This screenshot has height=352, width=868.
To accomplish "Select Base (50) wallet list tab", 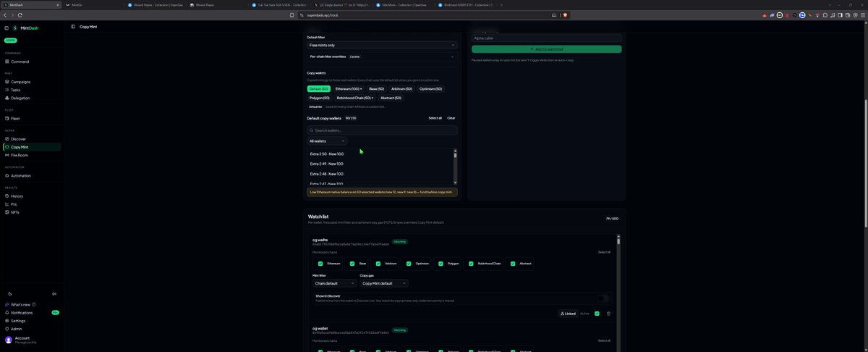I will pyautogui.click(x=377, y=88).
